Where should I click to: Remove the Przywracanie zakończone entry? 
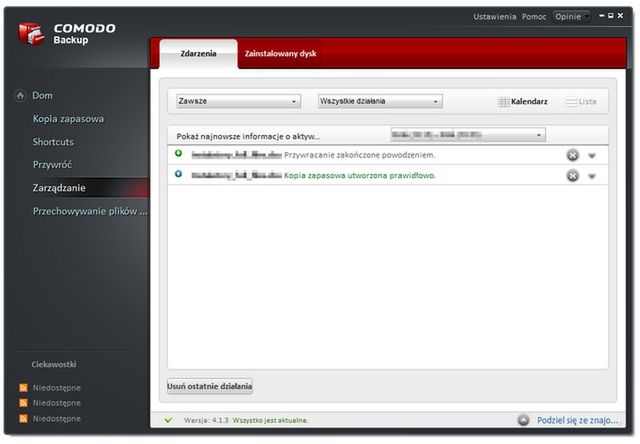[x=573, y=155]
